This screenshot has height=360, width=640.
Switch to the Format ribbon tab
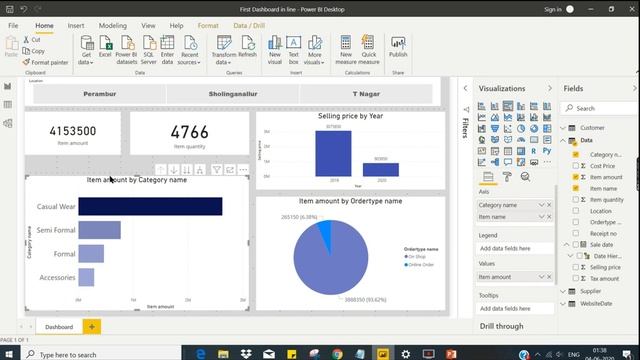tap(208, 25)
